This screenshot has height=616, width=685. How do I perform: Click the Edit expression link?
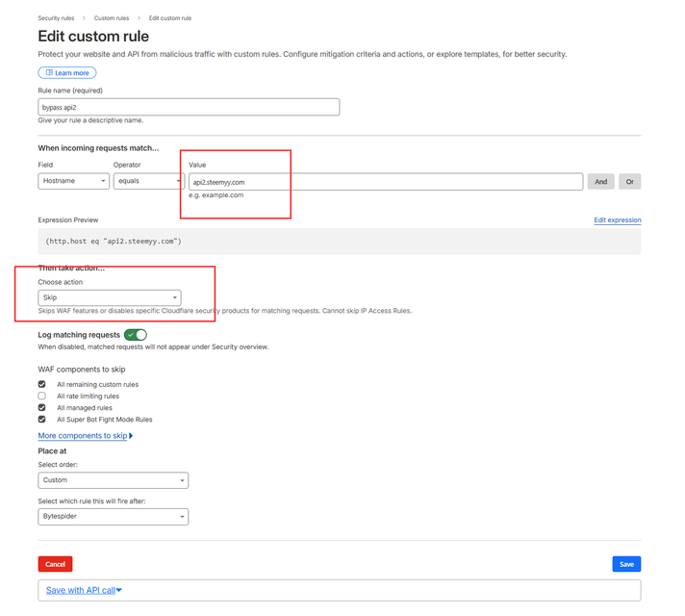[x=618, y=220]
